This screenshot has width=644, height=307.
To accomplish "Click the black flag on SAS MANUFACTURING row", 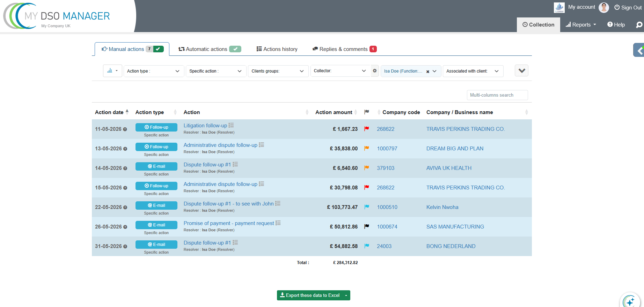I will click(367, 226).
